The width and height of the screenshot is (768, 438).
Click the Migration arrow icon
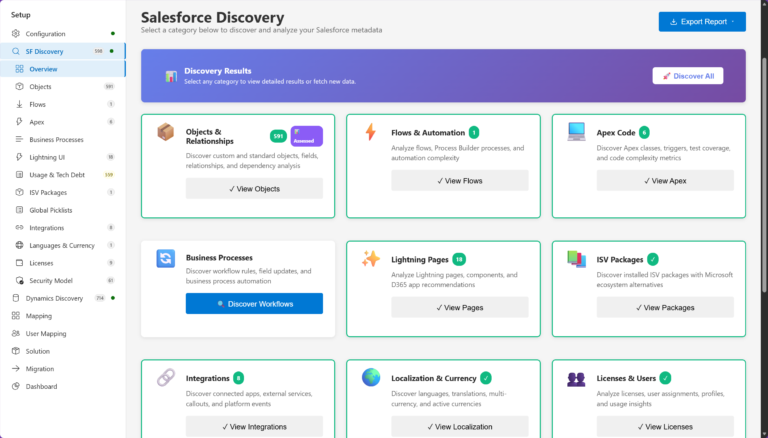pos(16,369)
